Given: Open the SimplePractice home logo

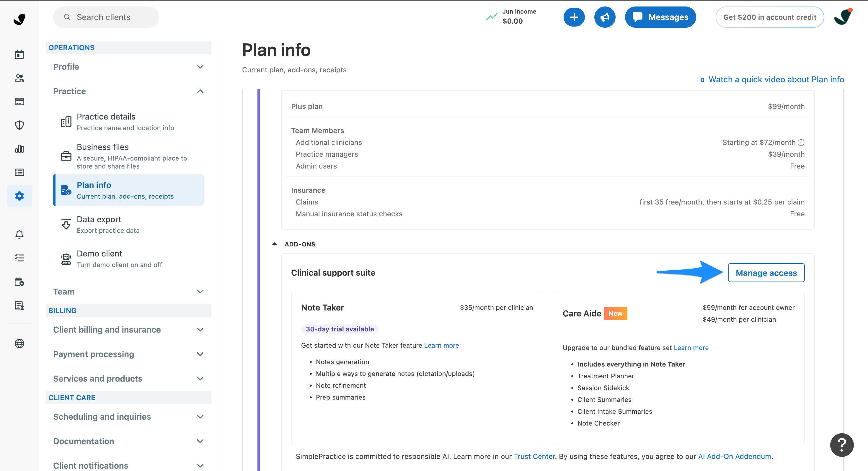Looking at the screenshot, I should coord(19,19).
